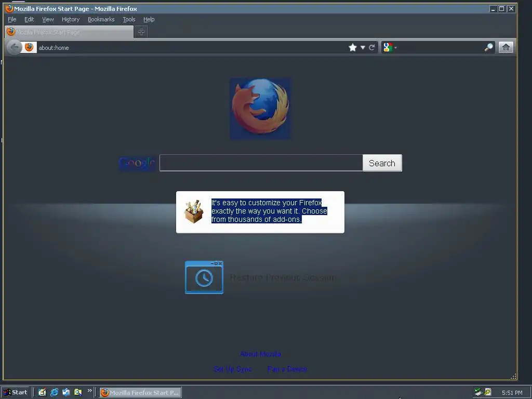Click the Restore Previous Session clock icon

coord(204,277)
